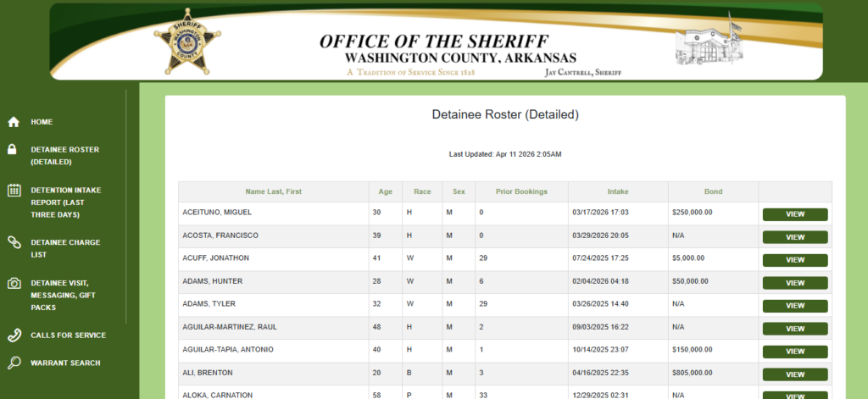
Task: View details for Aceituno, Miguel
Action: click(794, 214)
